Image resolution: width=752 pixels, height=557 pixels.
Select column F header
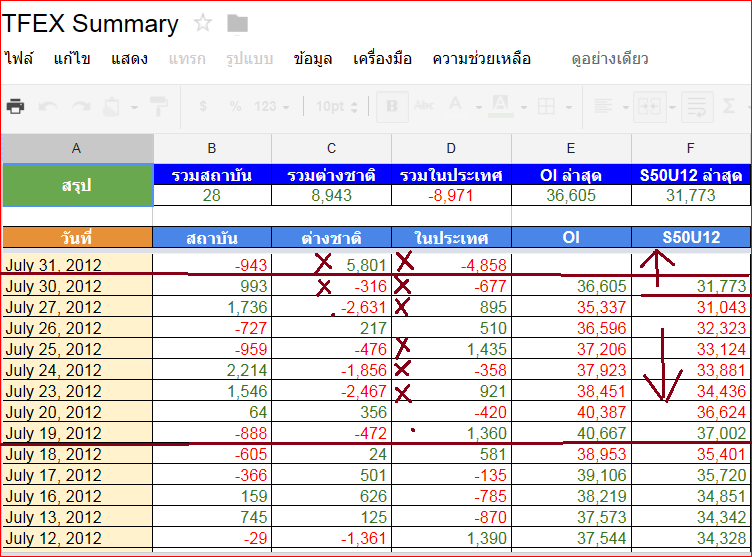click(691, 148)
